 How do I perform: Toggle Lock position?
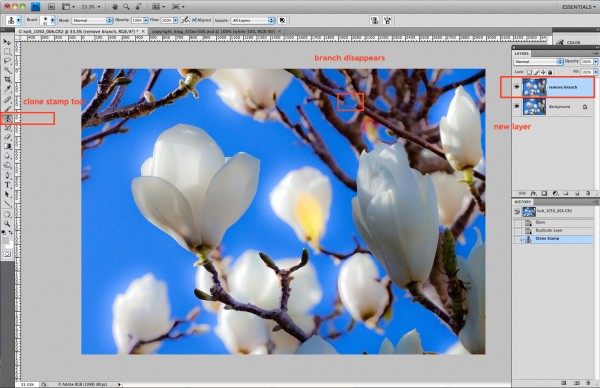click(x=543, y=72)
